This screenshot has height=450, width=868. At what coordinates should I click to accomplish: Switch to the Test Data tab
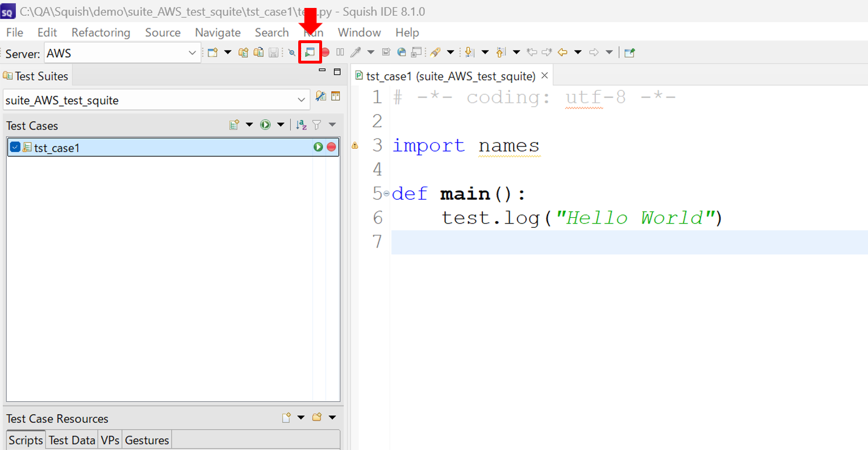(x=72, y=440)
